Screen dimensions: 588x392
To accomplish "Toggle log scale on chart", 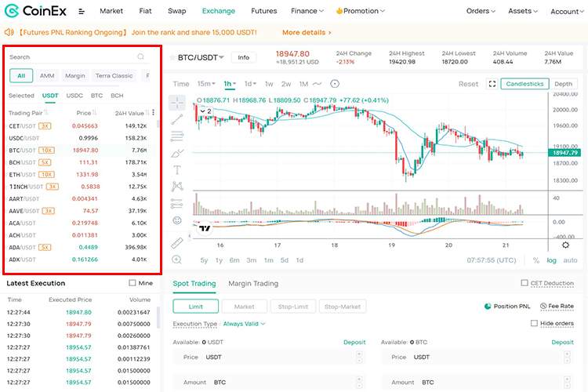I will (x=551, y=260).
